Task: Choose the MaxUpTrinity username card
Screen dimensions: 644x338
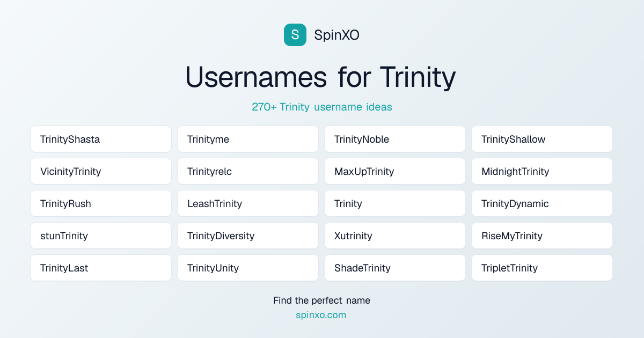Action: coord(395,171)
